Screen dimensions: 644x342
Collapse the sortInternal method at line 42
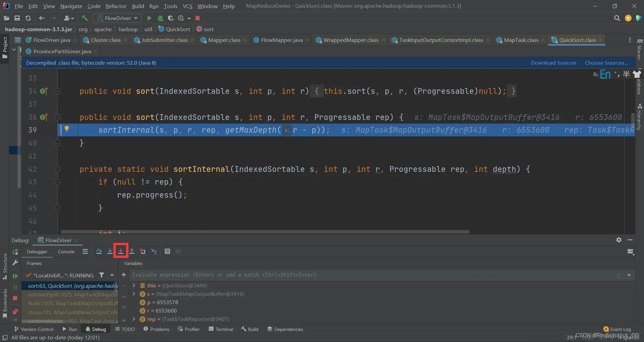click(x=57, y=169)
